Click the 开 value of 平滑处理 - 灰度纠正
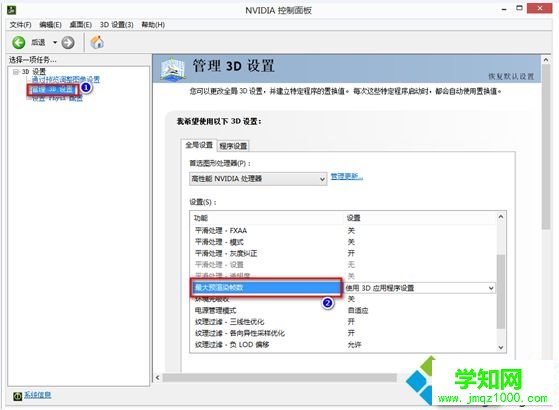This screenshot has width=559, height=410. (351, 253)
